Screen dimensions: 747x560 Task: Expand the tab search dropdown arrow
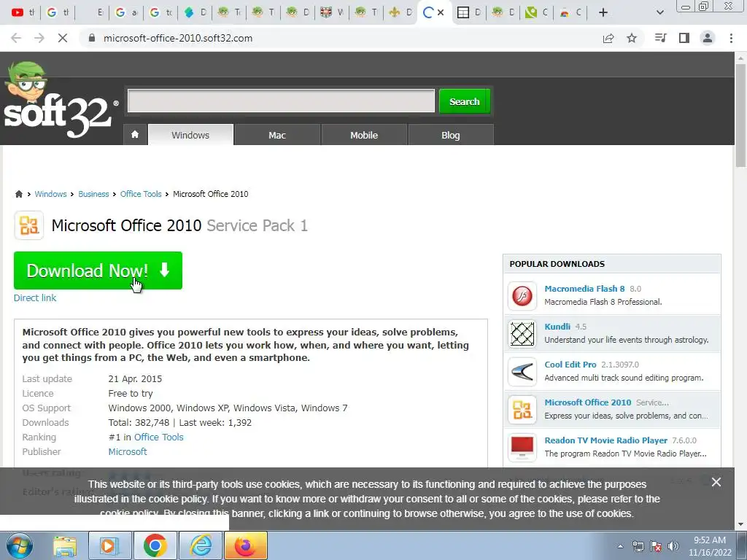[659, 12]
